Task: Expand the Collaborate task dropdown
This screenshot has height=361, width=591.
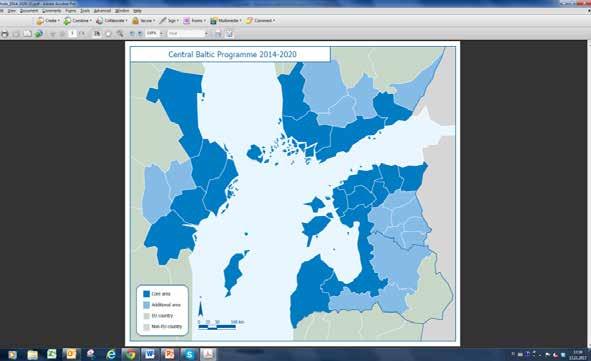Action: [x=112, y=21]
